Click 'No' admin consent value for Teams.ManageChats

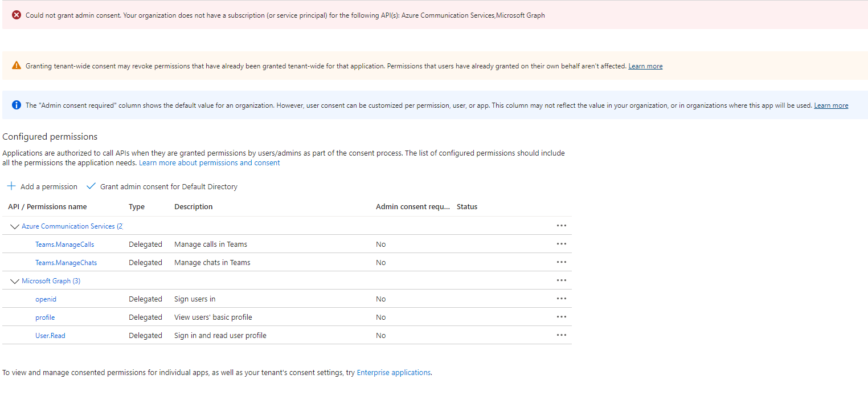[x=381, y=263]
